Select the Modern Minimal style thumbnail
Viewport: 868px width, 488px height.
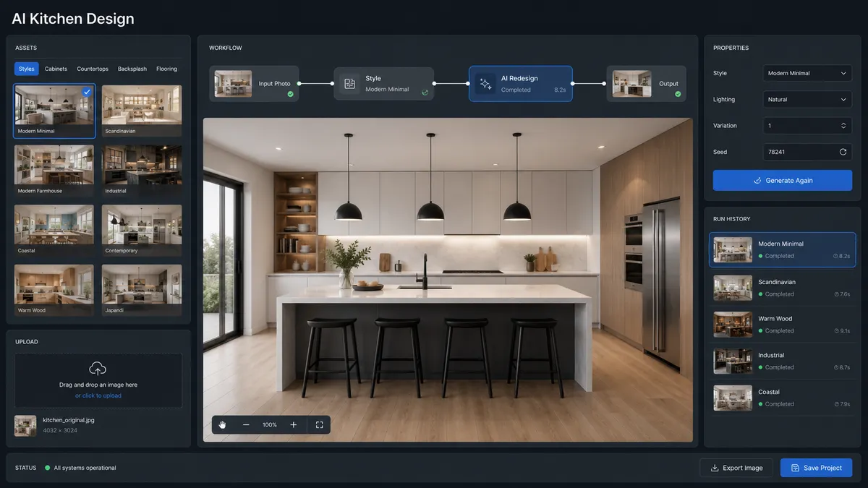click(54, 111)
